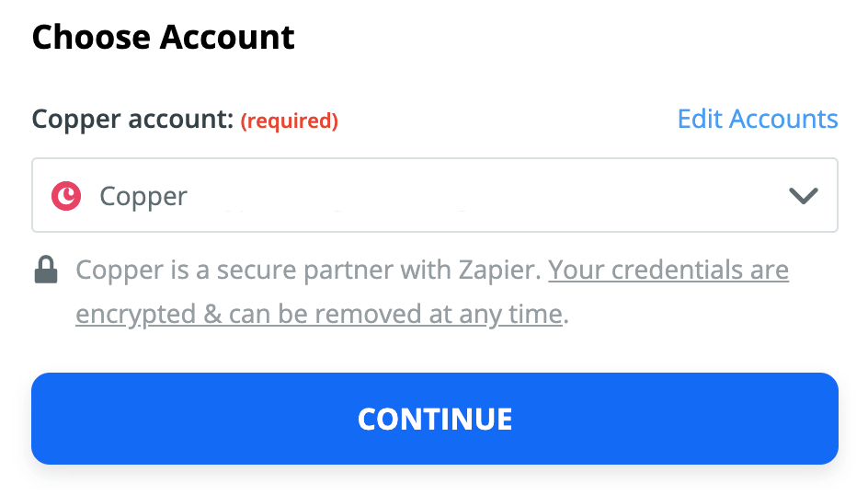Click left edge of the CONTINUE button
This screenshot has height=495, width=868.
[x=55, y=419]
